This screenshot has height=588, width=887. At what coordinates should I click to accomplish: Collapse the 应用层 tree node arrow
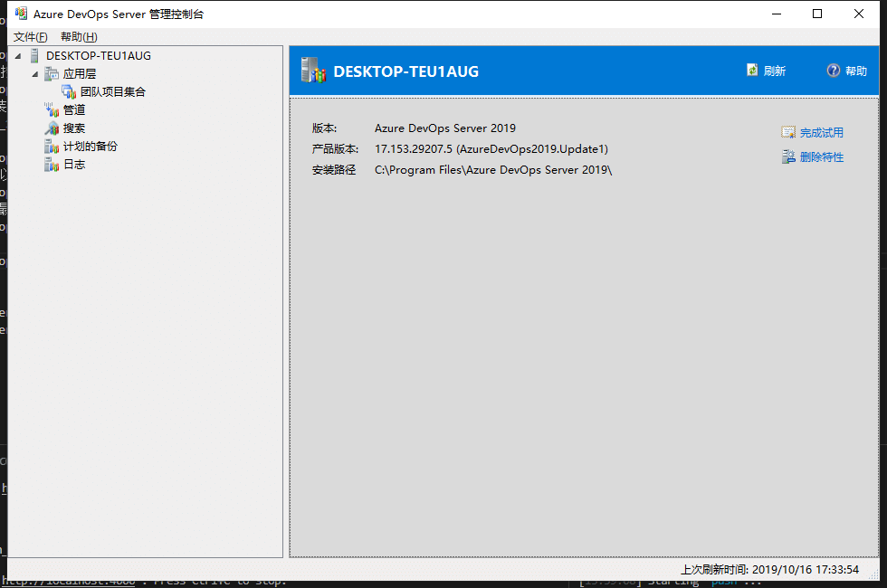pyautogui.click(x=35, y=74)
